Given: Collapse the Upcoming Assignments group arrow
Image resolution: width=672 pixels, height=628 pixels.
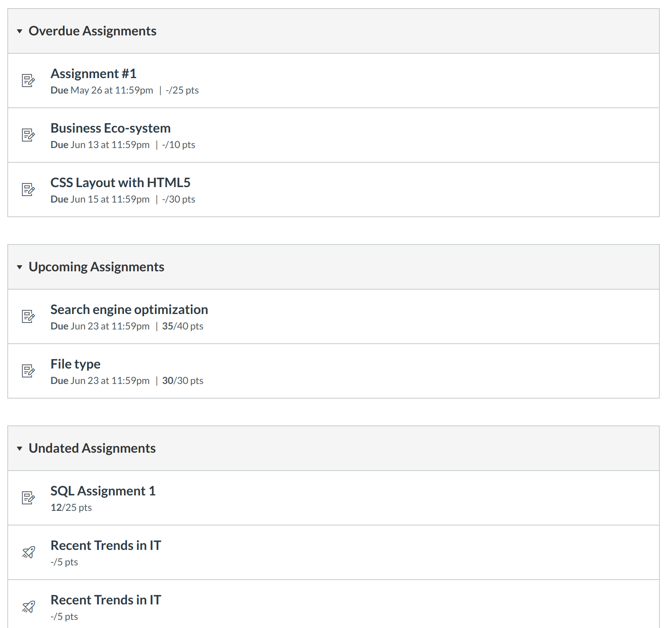Looking at the screenshot, I should point(20,267).
